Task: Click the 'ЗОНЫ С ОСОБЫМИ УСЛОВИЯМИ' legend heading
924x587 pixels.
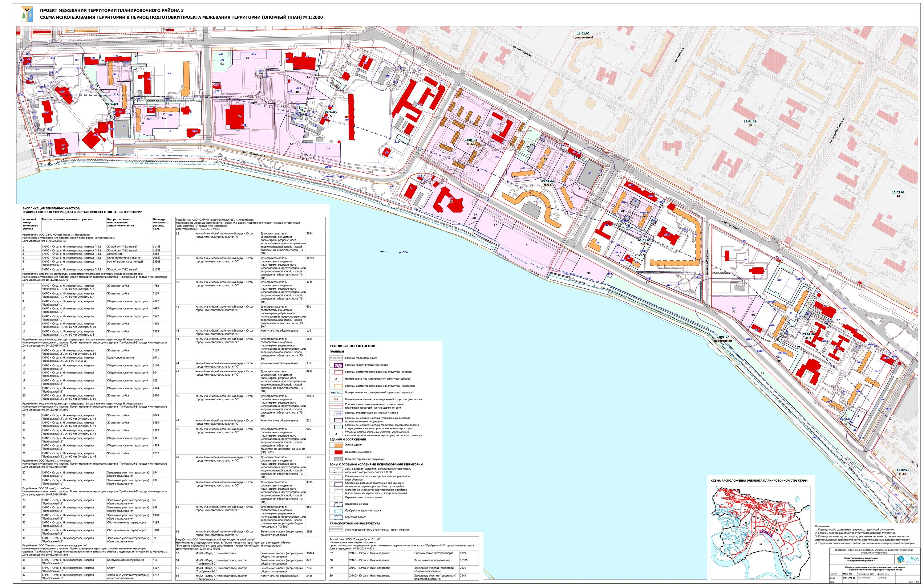Action: point(376,464)
